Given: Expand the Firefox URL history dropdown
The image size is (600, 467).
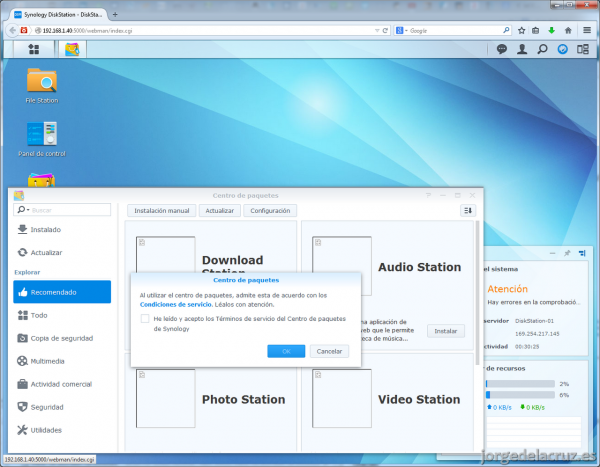Looking at the screenshot, I should [377, 31].
